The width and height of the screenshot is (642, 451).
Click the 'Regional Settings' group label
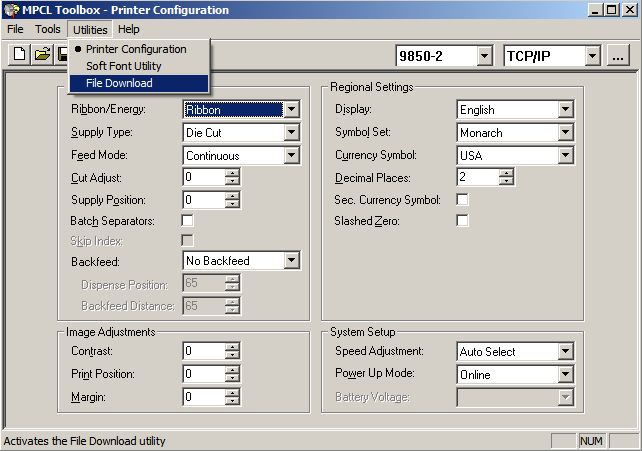(x=372, y=87)
